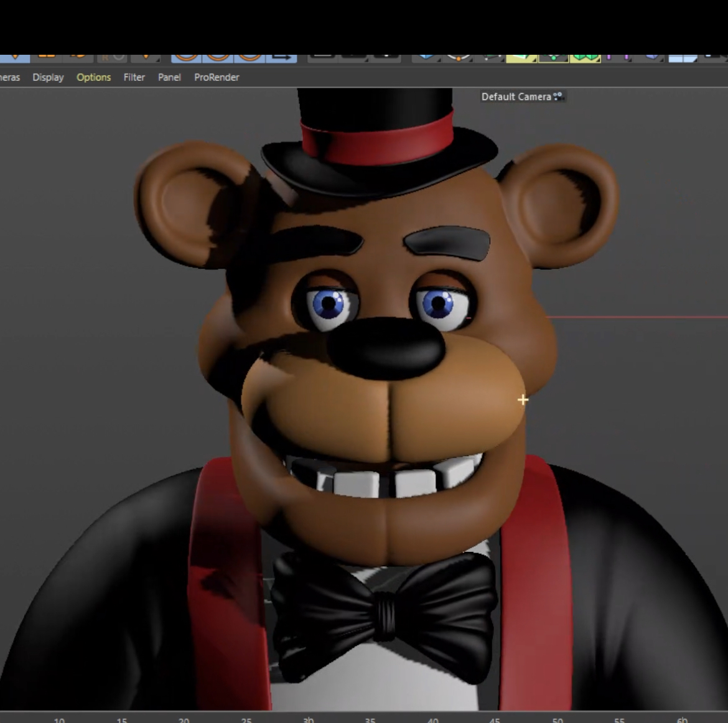Click the icon beside Default Camera label
This screenshot has width=728, height=723.
point(558,96)
